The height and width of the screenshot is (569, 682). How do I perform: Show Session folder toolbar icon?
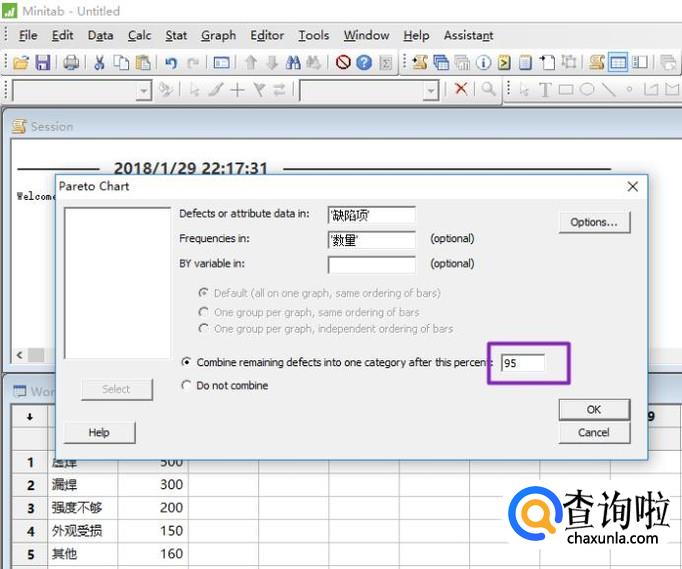click(x=420, y=63)
